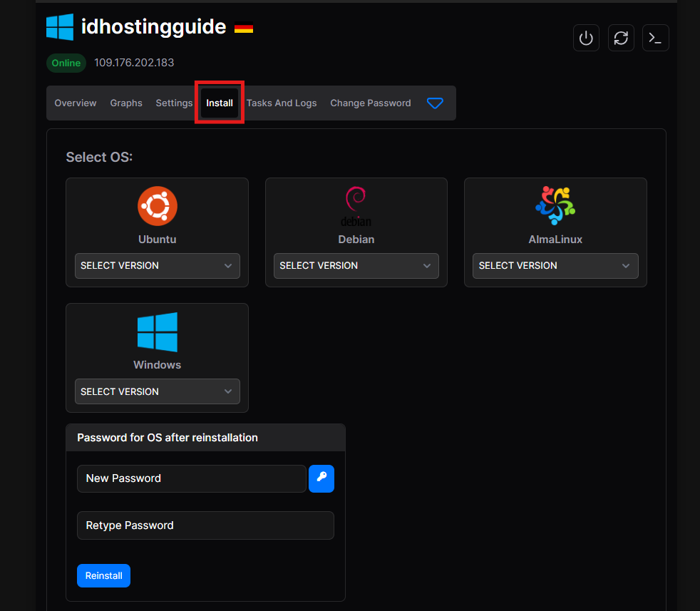Open the Tasks And Logs tab

(x=282, y=103)
